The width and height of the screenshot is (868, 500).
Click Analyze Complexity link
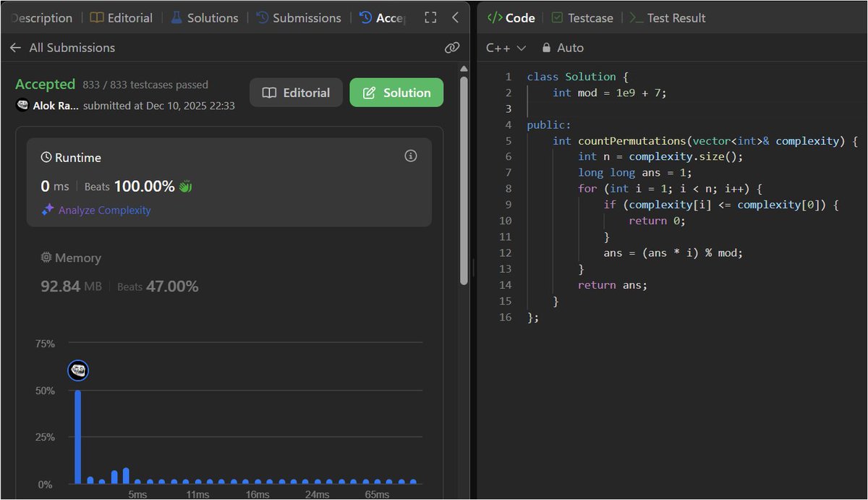(105, 211)
